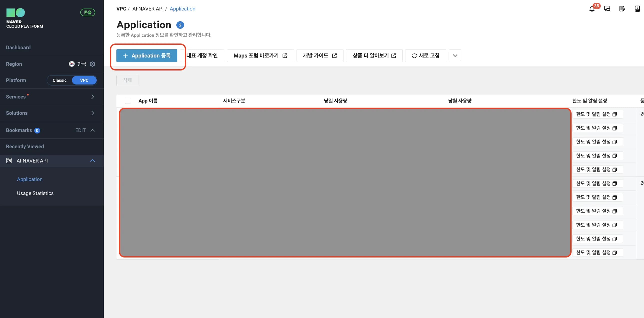The width and height of the screenshot is (644, 318).
Task: Click the 삭제 delete button
Action: click(127, 80)
